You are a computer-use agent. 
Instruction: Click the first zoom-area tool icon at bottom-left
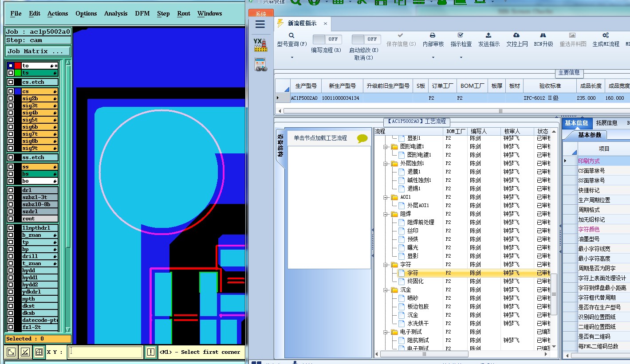click(x=12, y=352)
